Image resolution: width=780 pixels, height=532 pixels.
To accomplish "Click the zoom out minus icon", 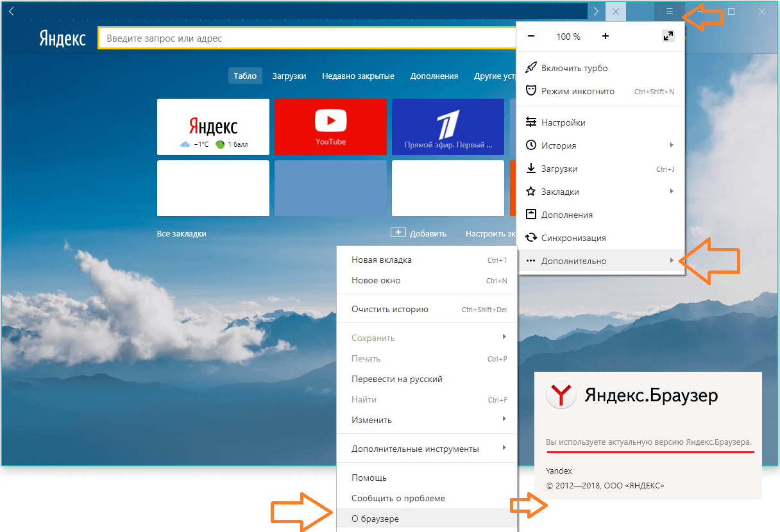I will coord(531,37).
